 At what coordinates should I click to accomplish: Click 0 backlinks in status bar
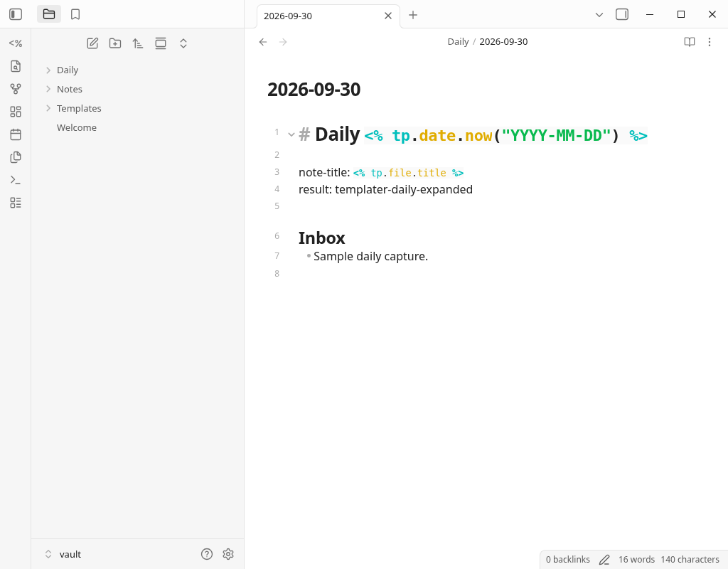[568, 560]
